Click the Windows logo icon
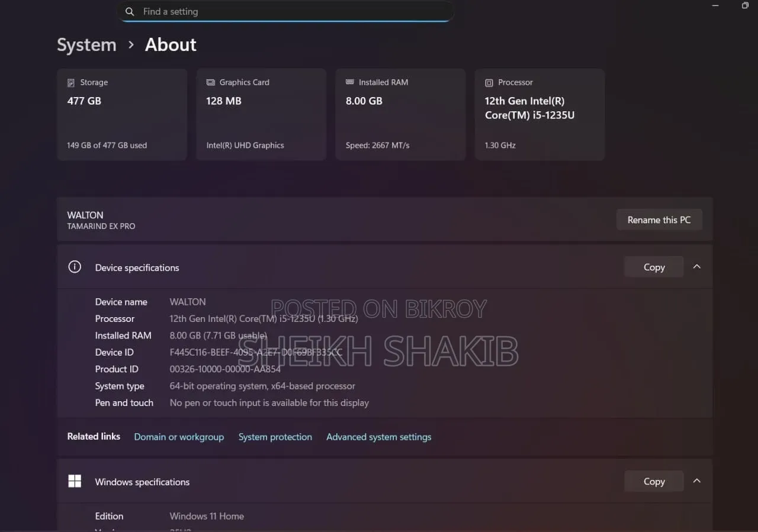Viewport: 758px width, 532px height. (75, 481)
